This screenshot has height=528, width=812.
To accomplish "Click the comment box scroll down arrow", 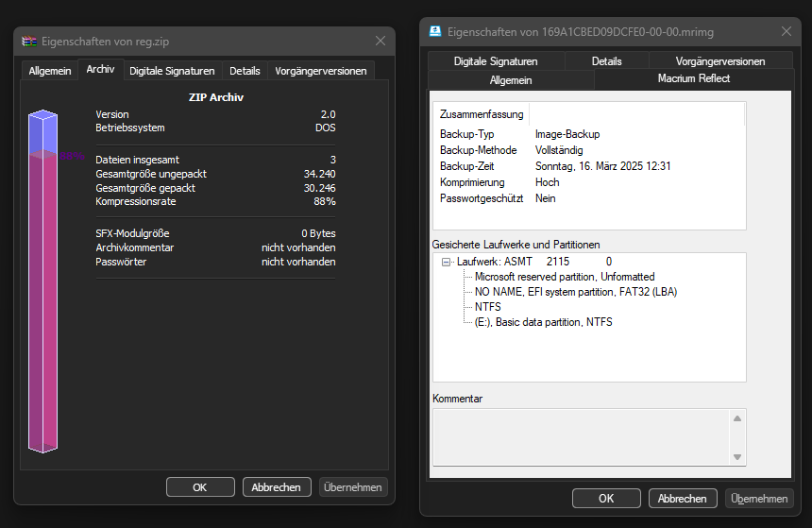I will pos(738,456).
